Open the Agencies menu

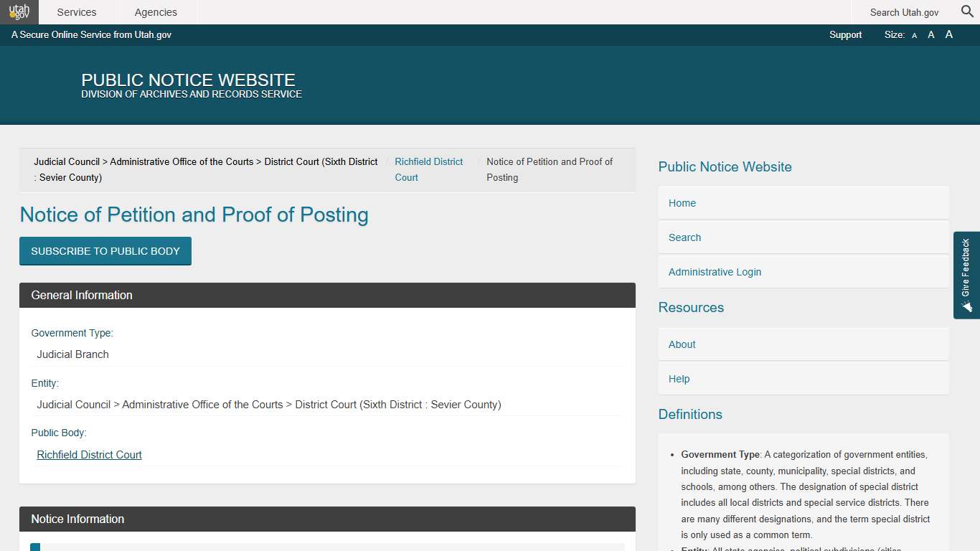coord(155,11)
